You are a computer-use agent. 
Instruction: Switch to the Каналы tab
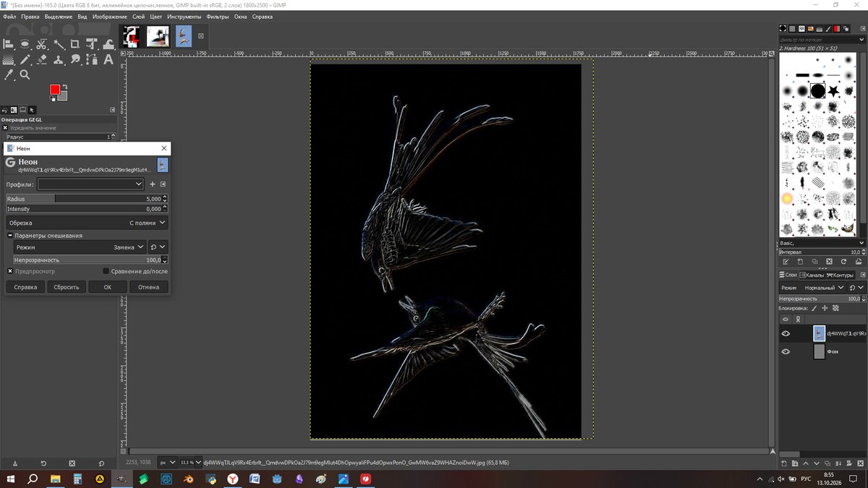click(x=813, y=275)
